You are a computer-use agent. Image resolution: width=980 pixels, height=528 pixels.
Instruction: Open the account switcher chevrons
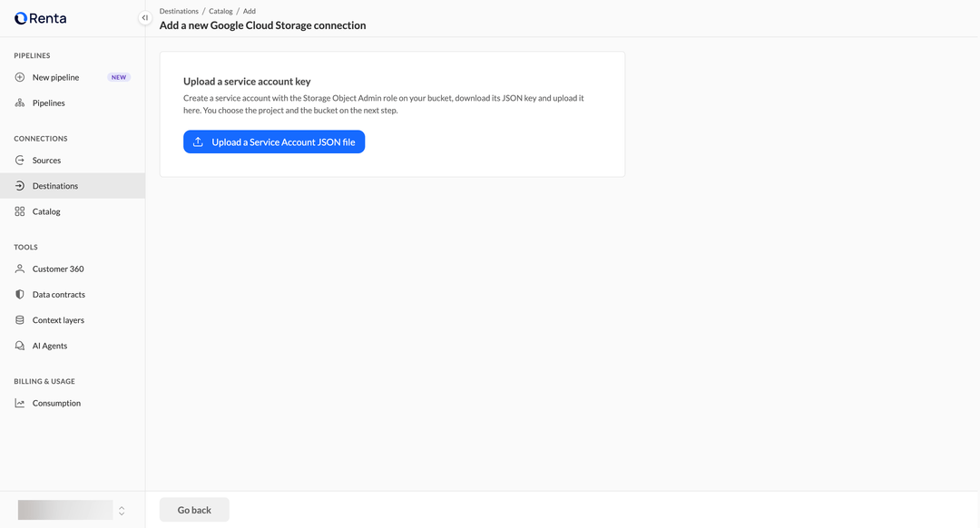coord(122,511)
